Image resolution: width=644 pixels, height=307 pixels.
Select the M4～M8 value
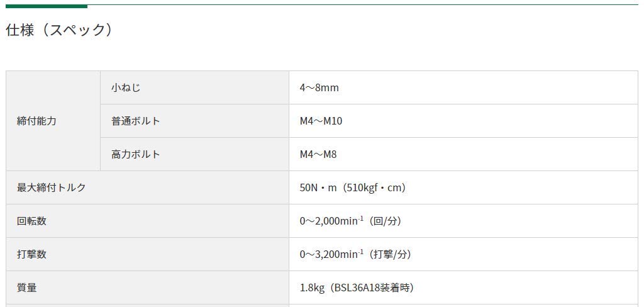(318, 155)
